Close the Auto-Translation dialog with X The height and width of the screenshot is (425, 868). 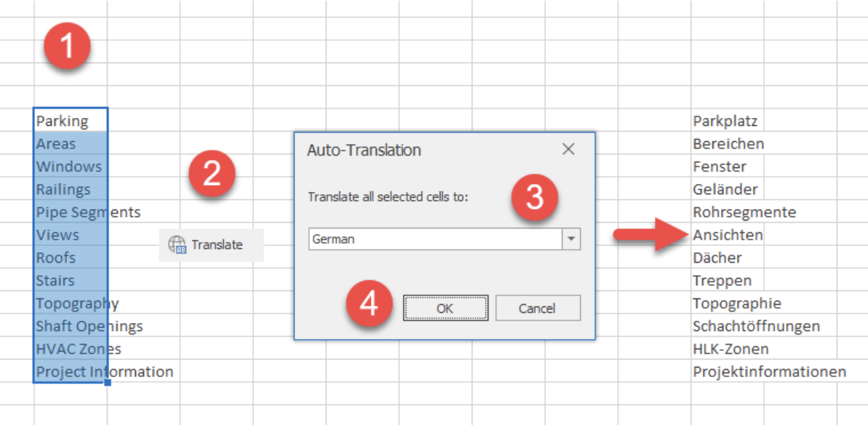point(568,149)
